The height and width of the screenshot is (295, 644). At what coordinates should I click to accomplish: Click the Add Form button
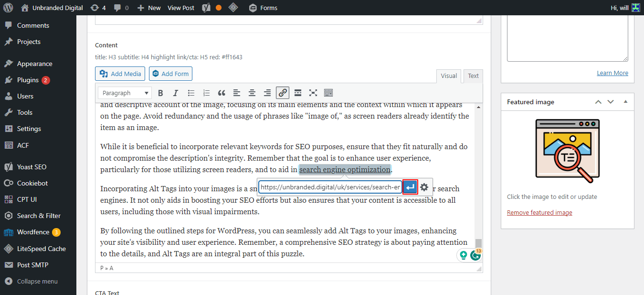pyautogui.click(x=170, y=74)
